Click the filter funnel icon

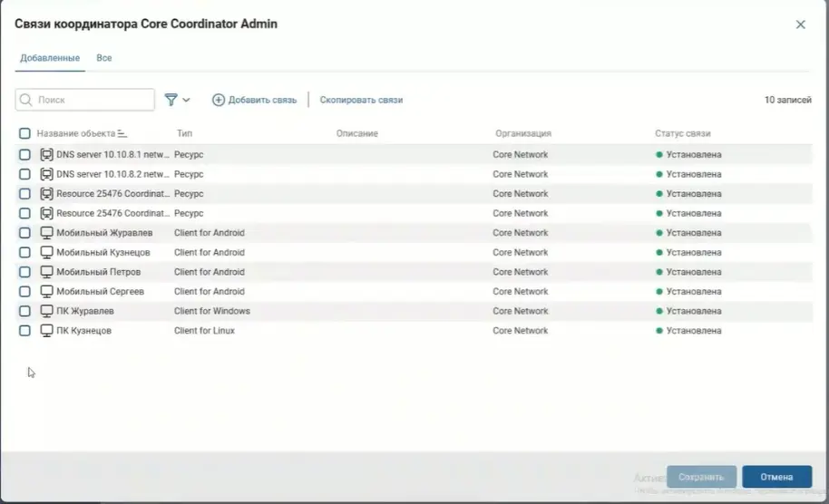(171, 100)
